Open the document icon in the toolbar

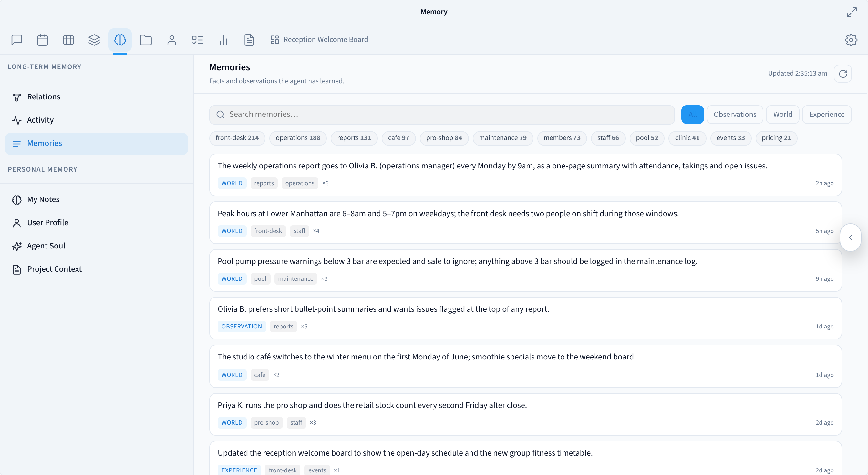point(249,40)
